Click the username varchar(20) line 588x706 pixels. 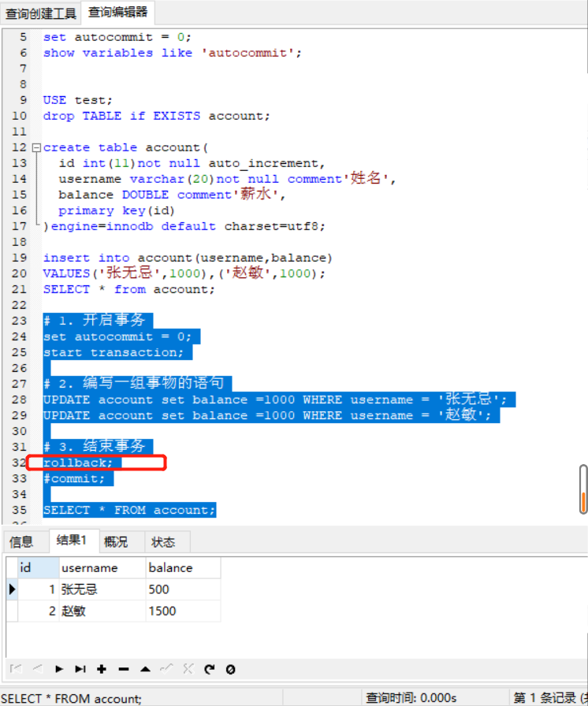coord(227,179)
